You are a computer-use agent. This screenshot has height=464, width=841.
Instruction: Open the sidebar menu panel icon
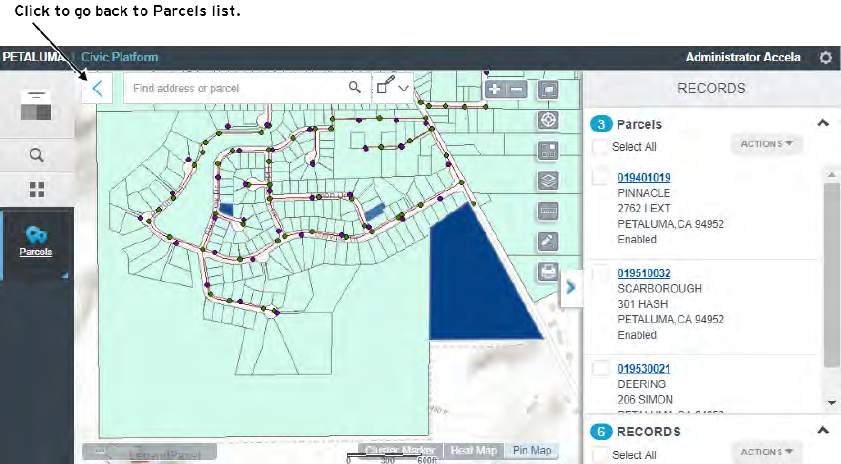pos(36,105)
